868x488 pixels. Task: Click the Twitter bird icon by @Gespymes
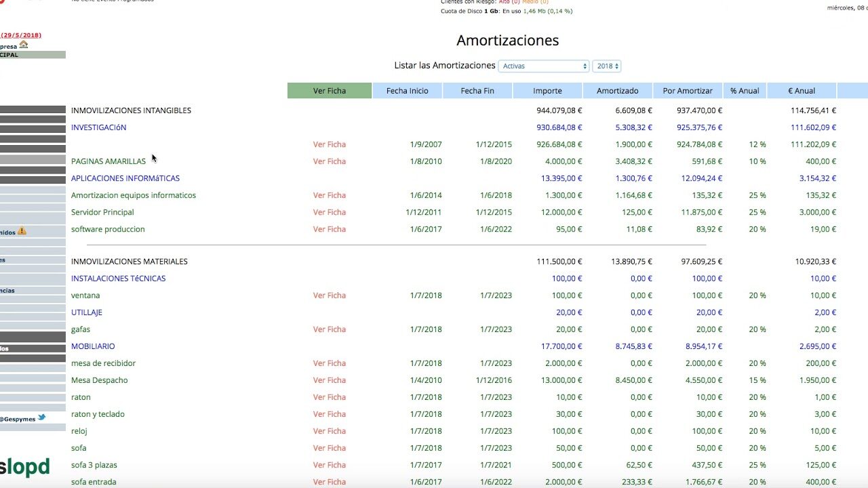click(x=41, y=418)
